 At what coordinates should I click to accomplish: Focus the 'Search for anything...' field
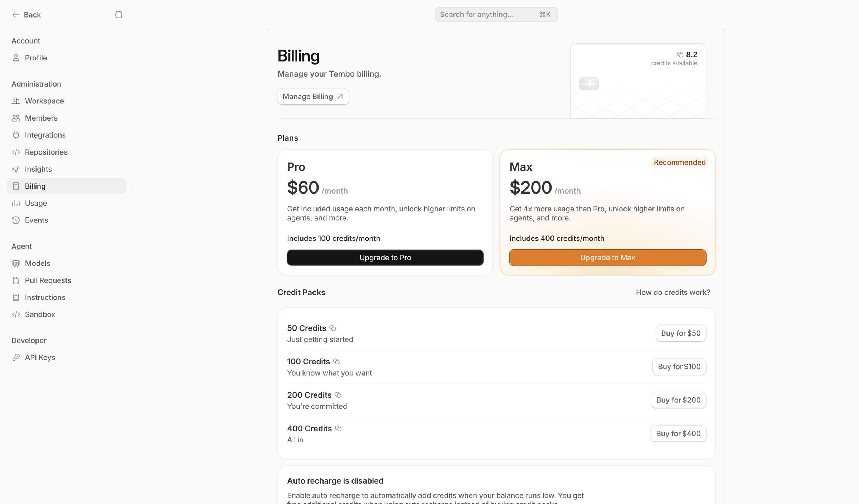coord(496,15)
